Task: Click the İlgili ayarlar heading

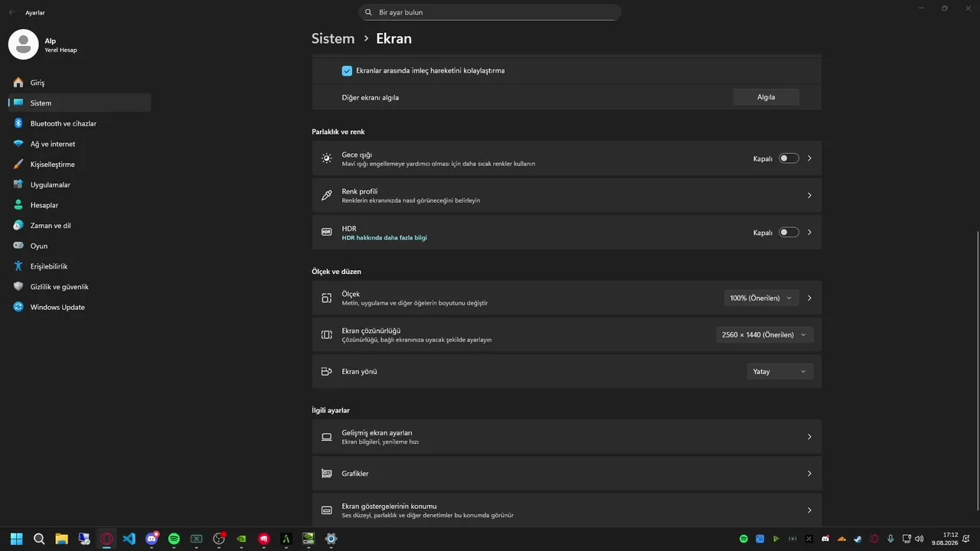Action: [x=331, y=411]
